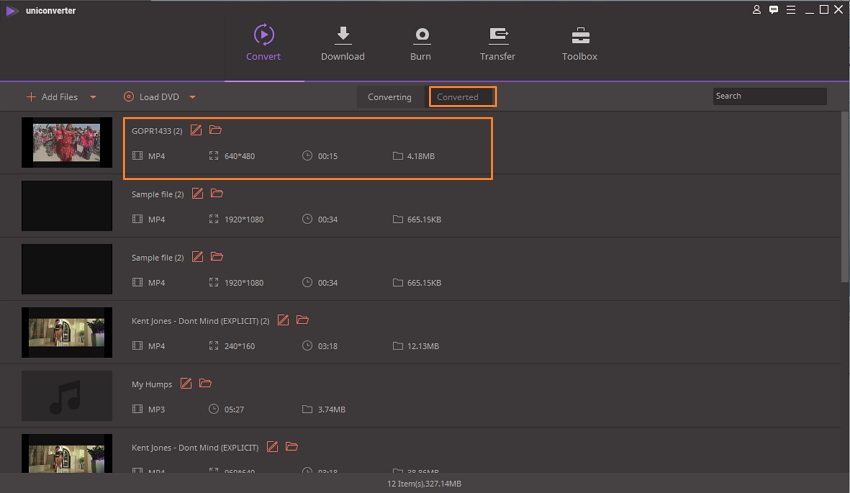
Task: Open folder location for GOPR1433 (2)
Action: (215, 130)
